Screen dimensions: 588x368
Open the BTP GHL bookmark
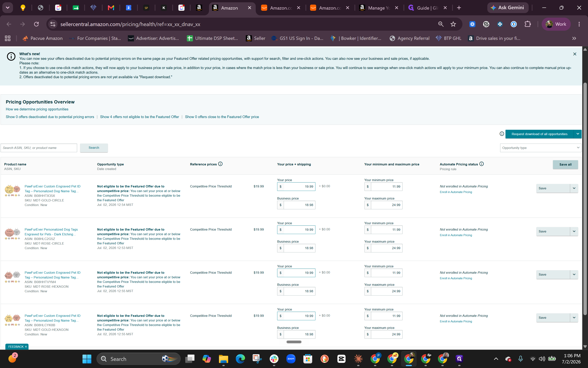coord(448,38)
